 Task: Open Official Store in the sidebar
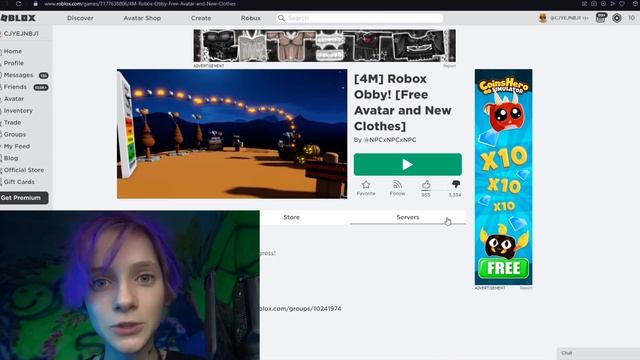tap(24, 170)
